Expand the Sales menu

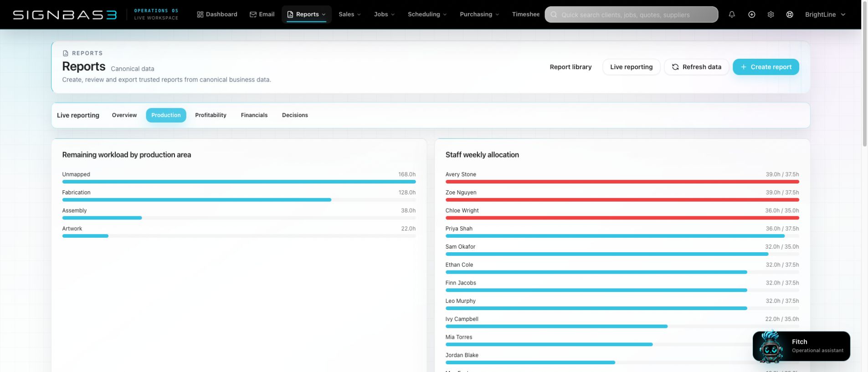(x=349, y=15)
